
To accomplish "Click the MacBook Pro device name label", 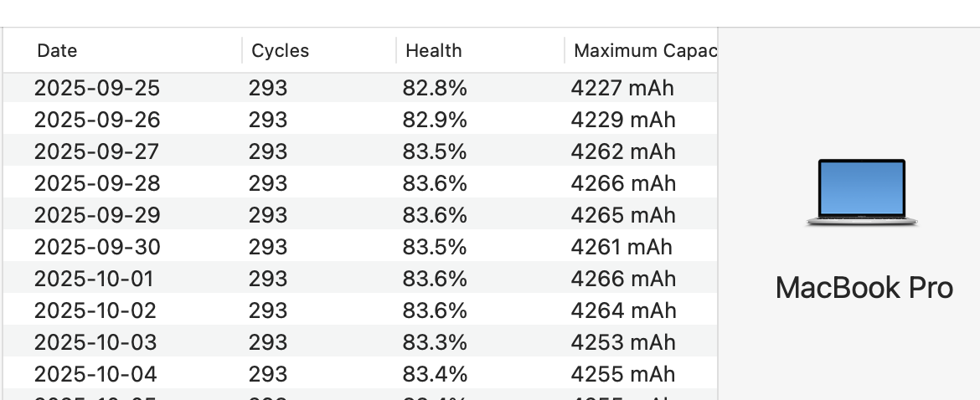I will click(864, 288).
